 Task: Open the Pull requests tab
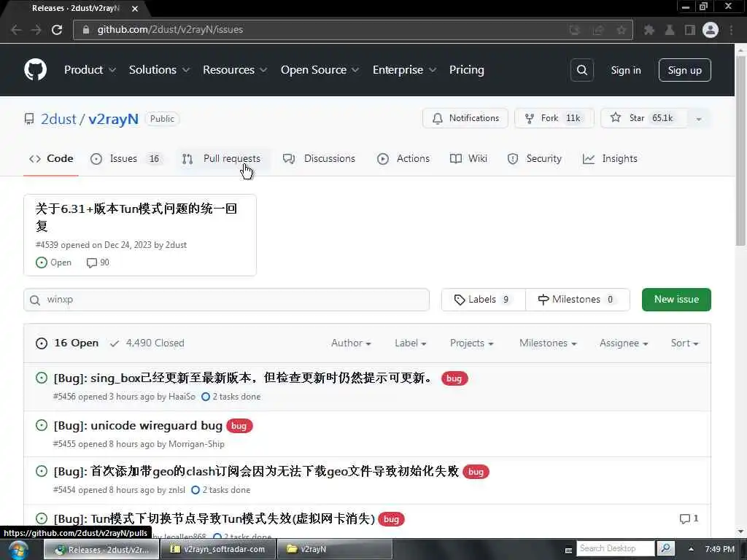click(x=222, y=158)
